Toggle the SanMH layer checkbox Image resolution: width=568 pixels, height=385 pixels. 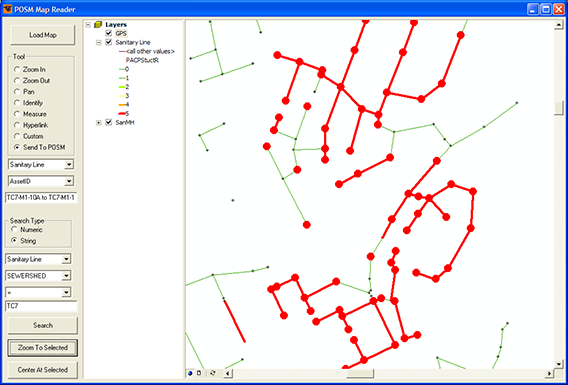[108, 122]
